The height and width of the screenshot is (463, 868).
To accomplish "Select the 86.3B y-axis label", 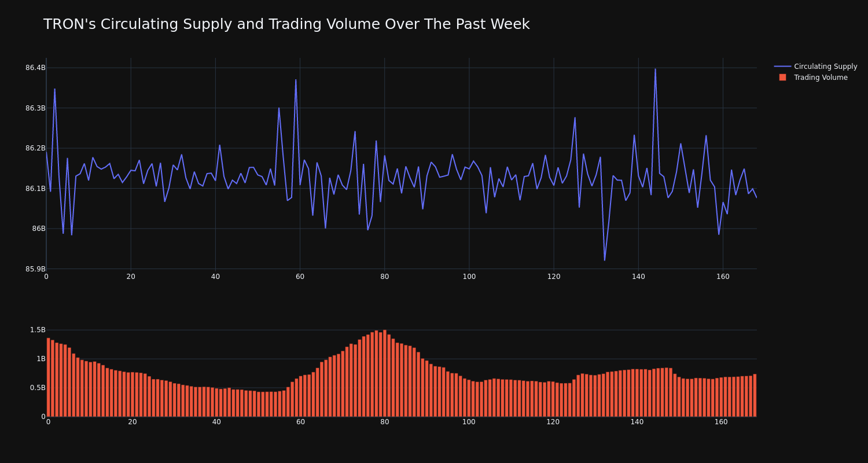I will pos(35,108).
